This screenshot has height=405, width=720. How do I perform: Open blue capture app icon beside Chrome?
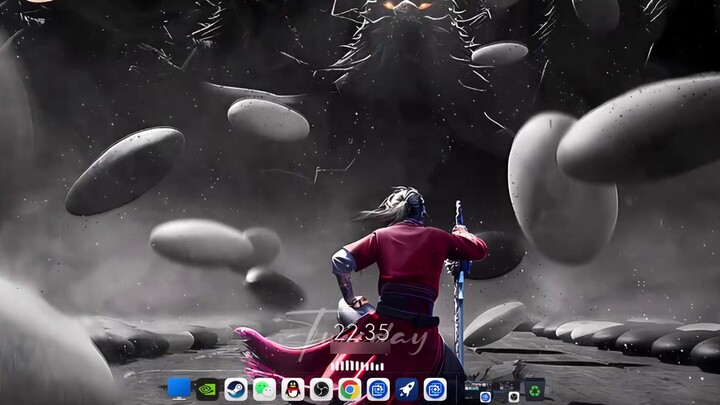tap(378, 389)
